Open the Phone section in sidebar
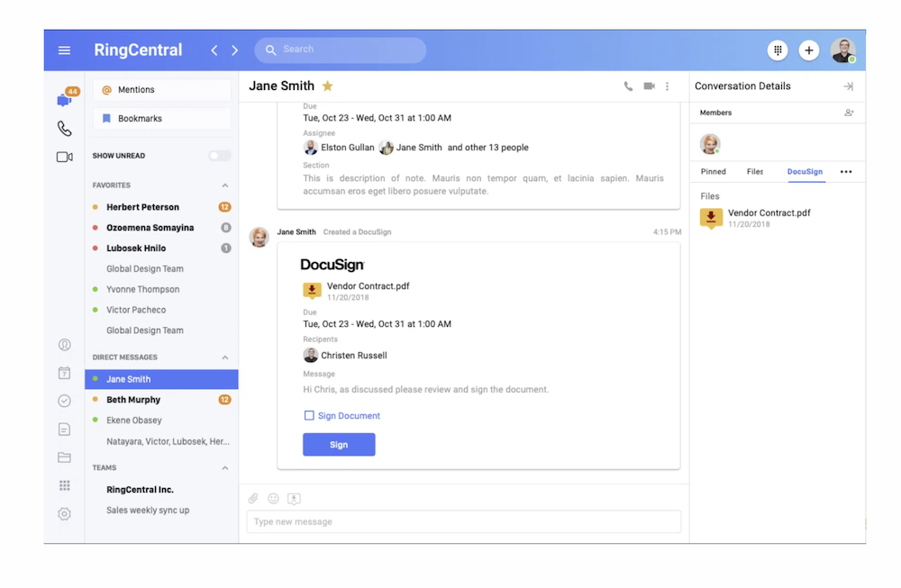Viewport: 901px width, 588px height. [x=64, y=129]
